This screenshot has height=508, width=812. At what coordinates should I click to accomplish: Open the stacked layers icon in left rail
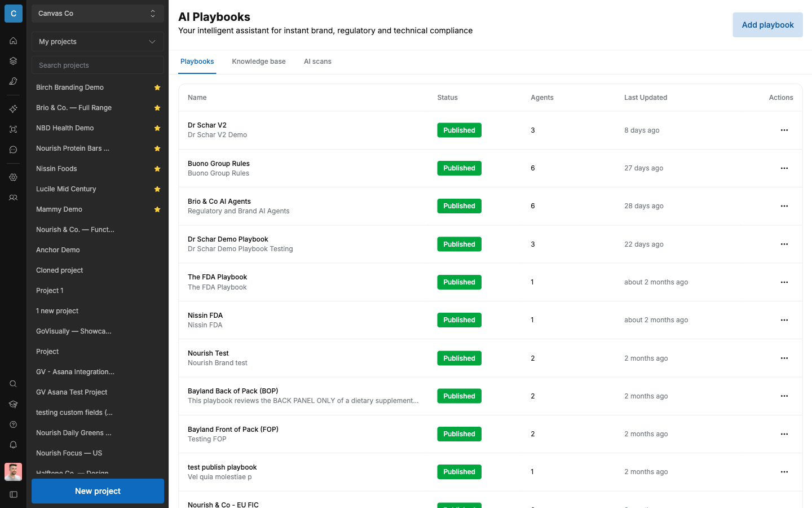[13, 61]
